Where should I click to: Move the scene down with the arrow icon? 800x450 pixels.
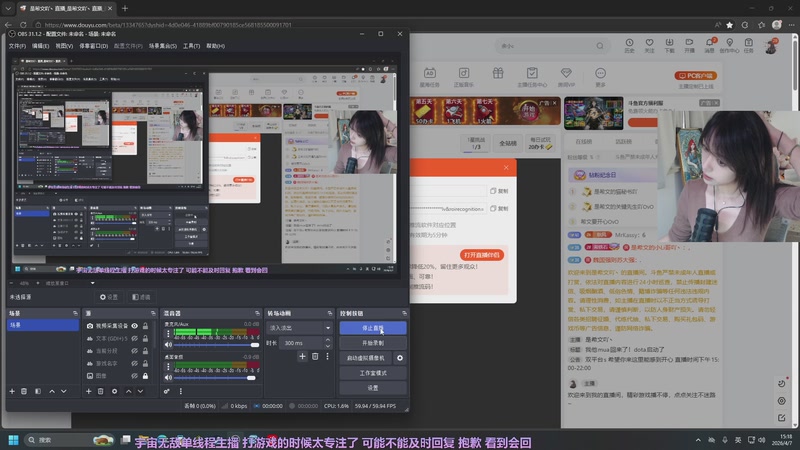(x=64, y=391)
